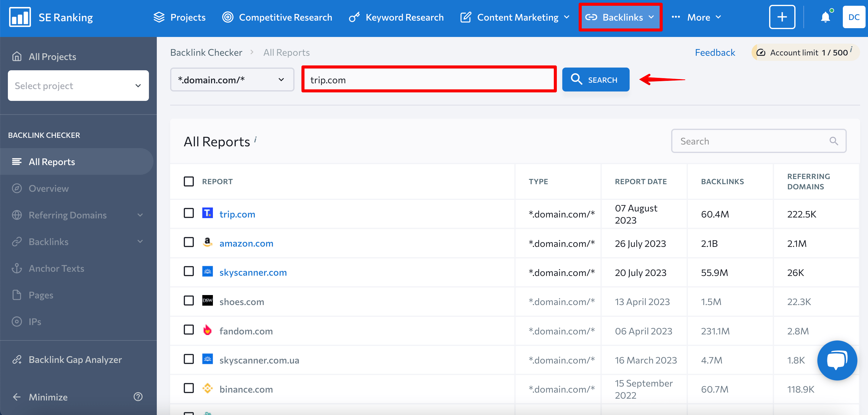Toggle the amazon.com report checkbox

[189, 243]
